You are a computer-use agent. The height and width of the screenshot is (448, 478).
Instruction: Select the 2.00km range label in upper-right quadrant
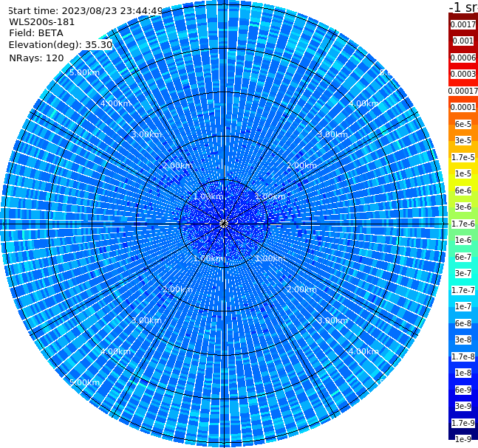[302, 165]
